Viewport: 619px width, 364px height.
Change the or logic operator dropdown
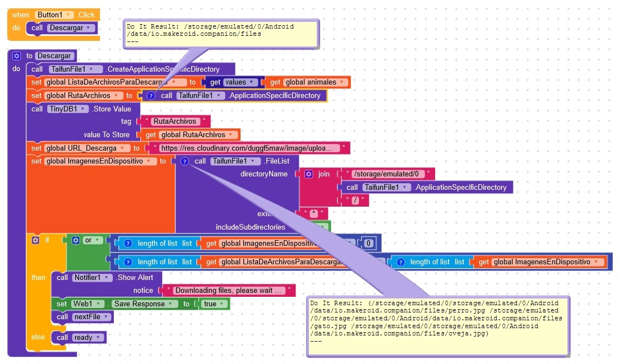pos(93,240)
